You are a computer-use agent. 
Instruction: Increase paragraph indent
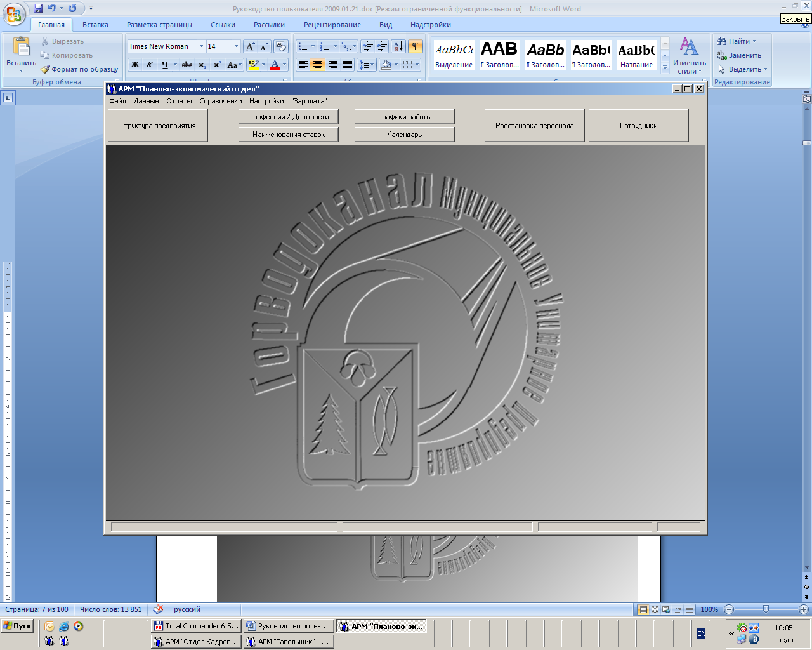click(x=383, y=46)
